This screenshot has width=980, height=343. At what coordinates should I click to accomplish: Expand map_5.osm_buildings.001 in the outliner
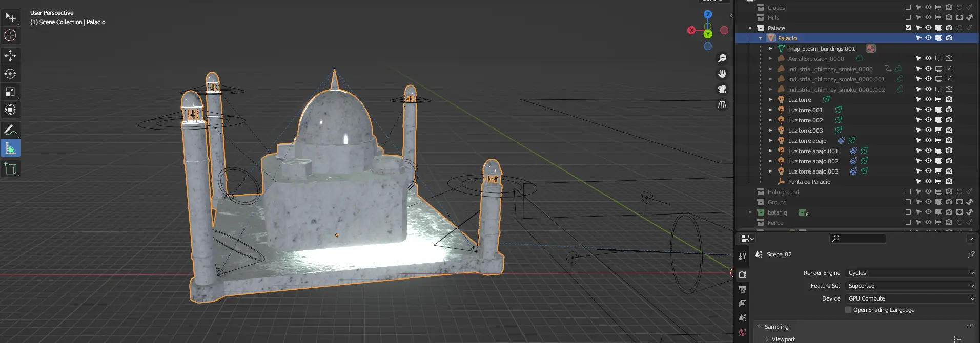click(x=771, y=48)
